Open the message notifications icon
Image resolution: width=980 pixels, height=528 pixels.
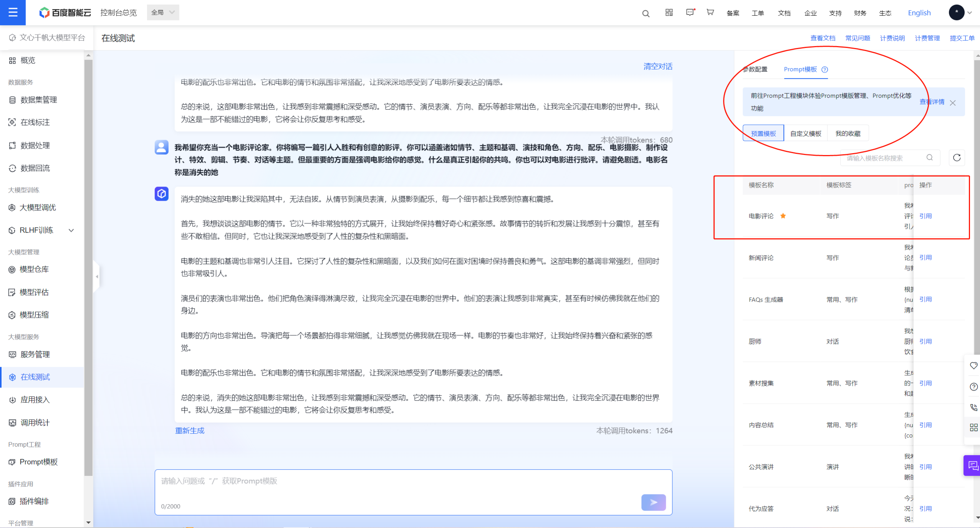690,13
